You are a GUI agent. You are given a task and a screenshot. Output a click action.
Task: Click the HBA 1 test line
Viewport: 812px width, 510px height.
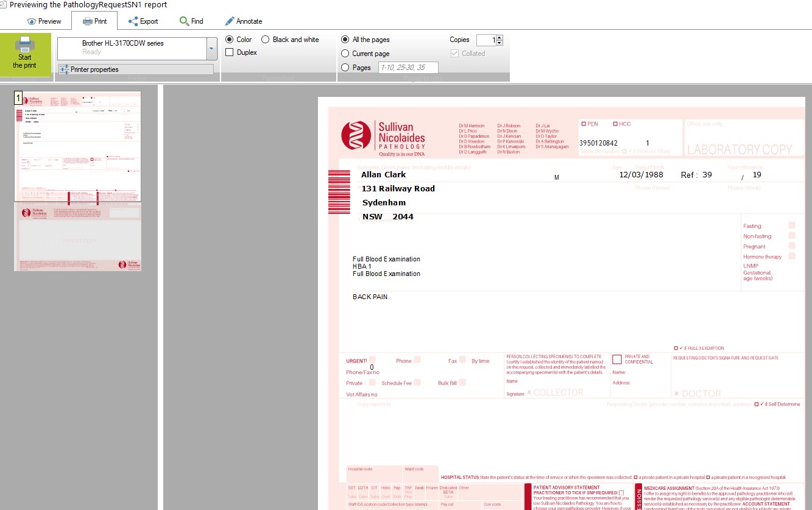coord(362,267)
